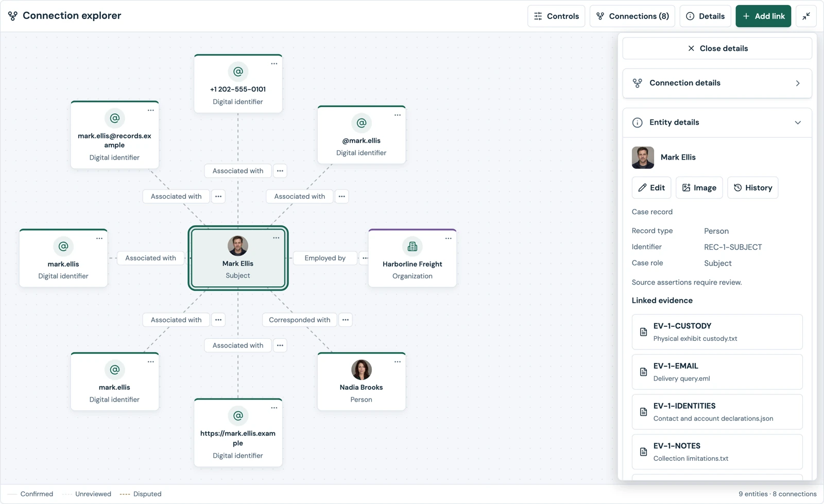The image size is (824, 504).
Task: Open evidence EV-1-NOTES
Action: pos(717,452)
